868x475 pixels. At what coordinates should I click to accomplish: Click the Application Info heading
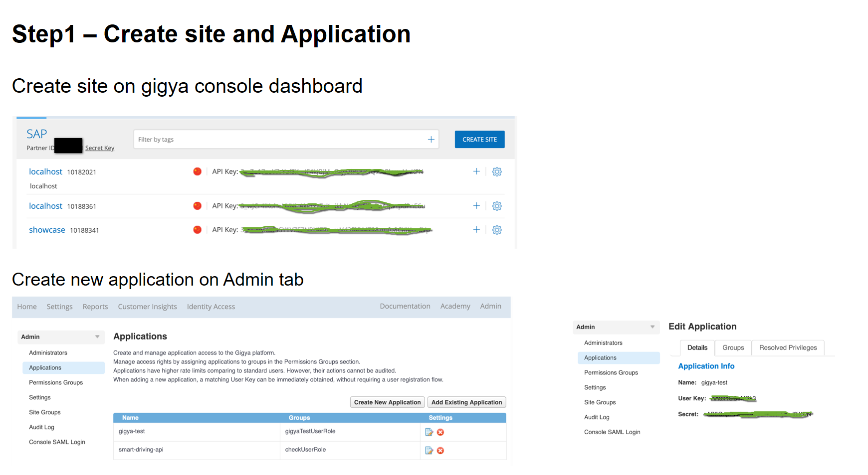(706, 366)
